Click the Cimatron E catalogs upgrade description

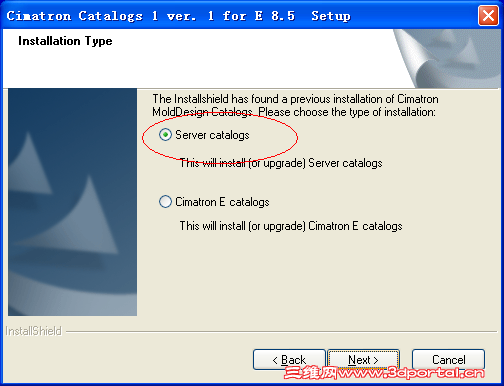tap(291, 226)
